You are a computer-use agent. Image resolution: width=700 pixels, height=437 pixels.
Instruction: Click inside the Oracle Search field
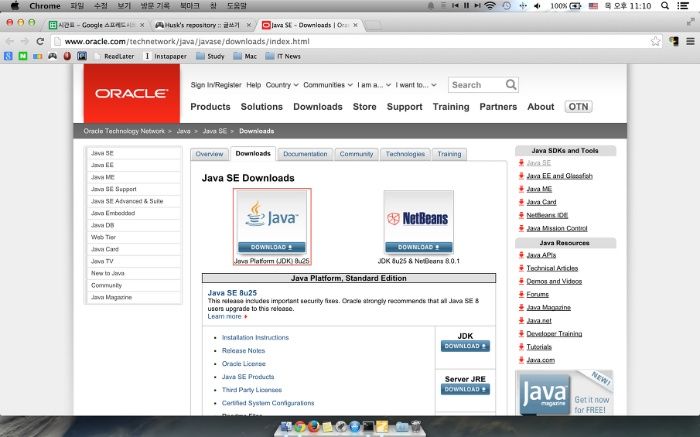tap(477, 85)
